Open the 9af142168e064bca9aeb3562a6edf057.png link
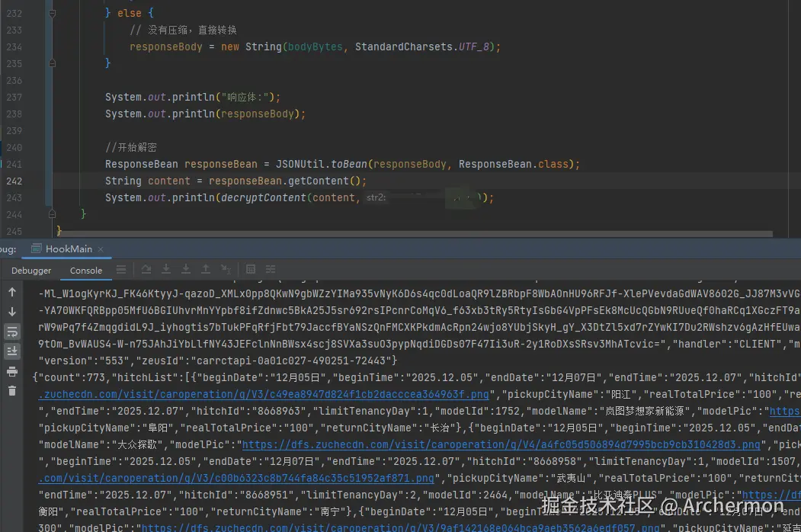Screen dimensions: 801x532 pyautogui.click(x=401, y=527)
